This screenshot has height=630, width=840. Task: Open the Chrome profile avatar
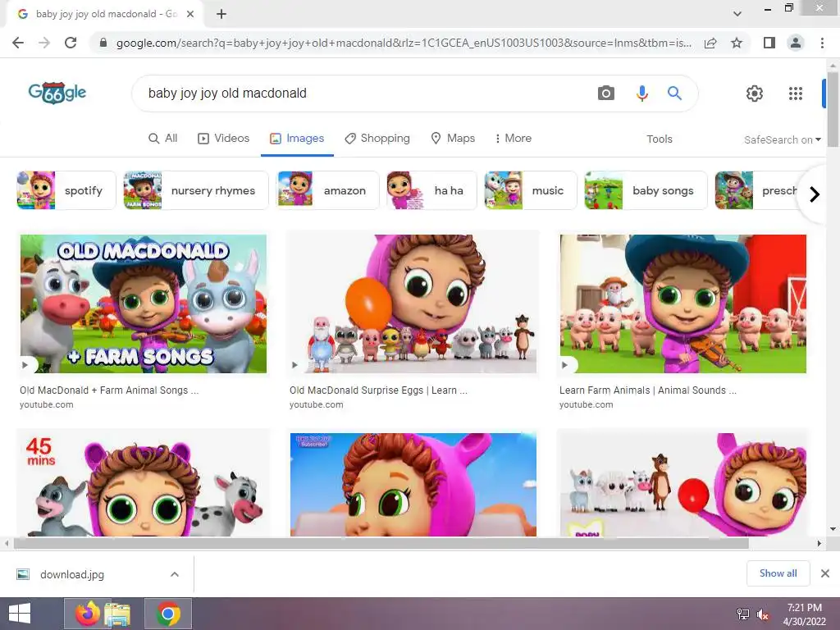tap(796, 43)
